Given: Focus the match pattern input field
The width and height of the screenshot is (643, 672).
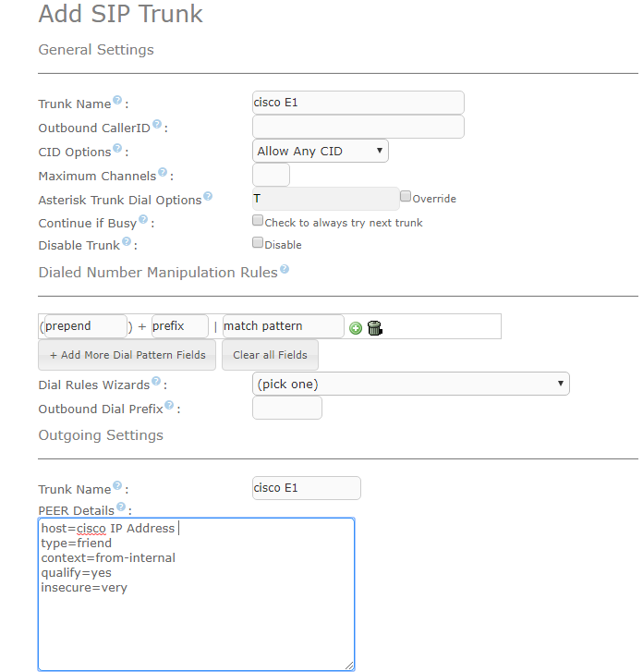Looking at the screenshot, I should coord(283,326).
